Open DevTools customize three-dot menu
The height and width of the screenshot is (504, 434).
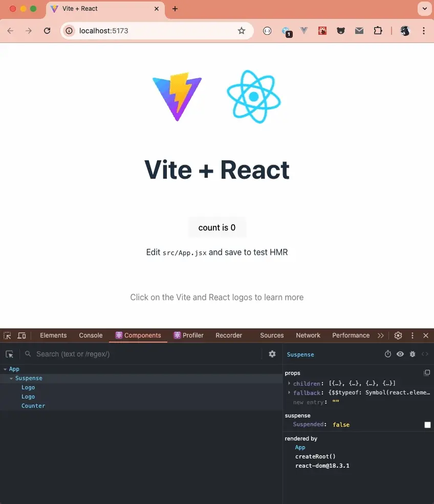[413, 336]
